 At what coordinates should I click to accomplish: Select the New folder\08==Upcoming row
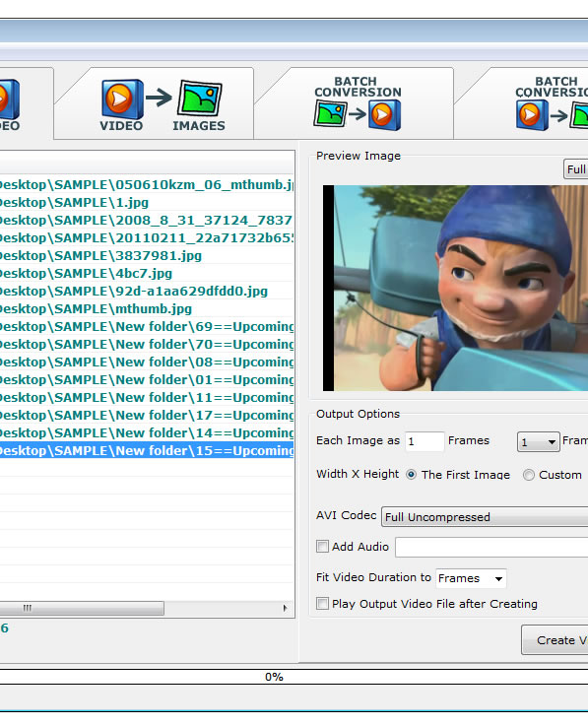tap(147, 362)
